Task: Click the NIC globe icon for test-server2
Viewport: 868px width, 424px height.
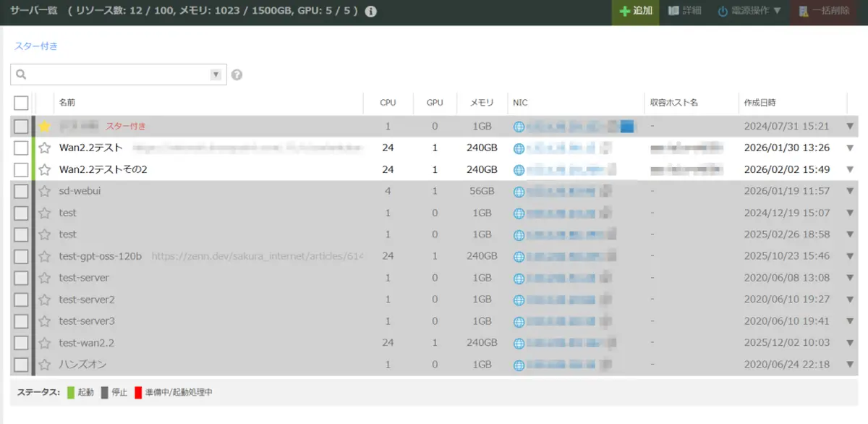Action: coord(519,300)
